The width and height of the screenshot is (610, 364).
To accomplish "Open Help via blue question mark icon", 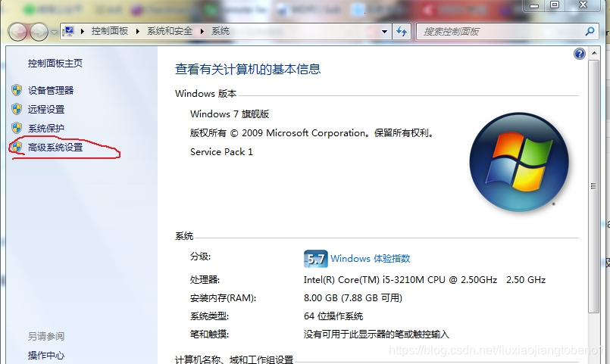I will point(580,54).
